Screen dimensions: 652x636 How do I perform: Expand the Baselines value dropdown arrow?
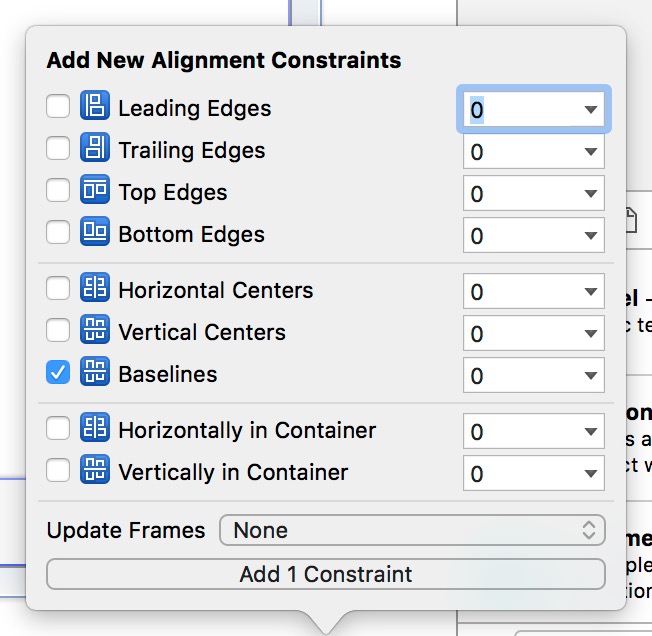589,376
